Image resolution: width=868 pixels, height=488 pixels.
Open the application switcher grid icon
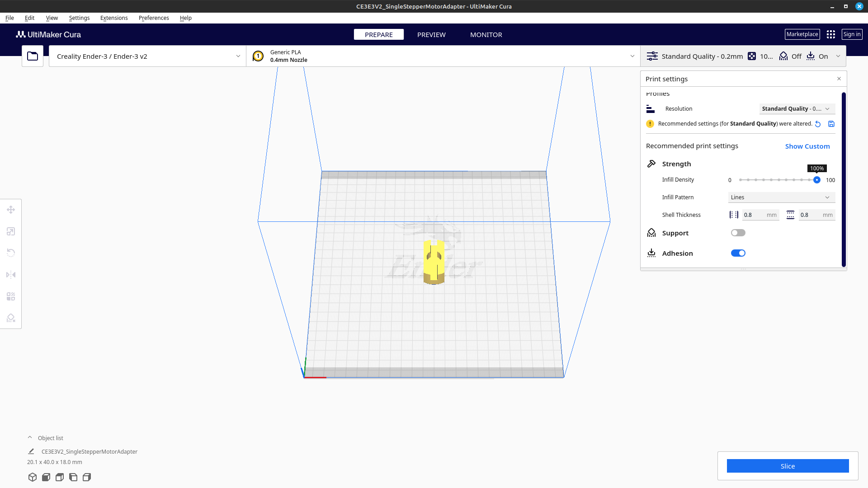831,34
